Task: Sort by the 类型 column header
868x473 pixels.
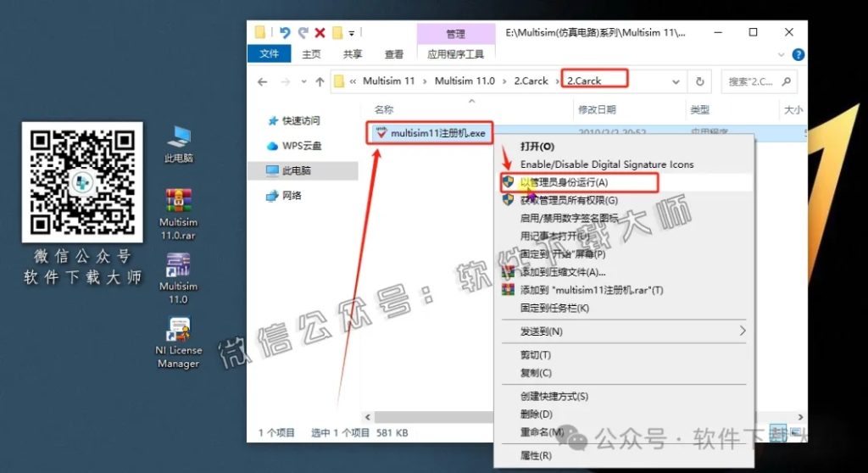Action: tap(699, 109)
